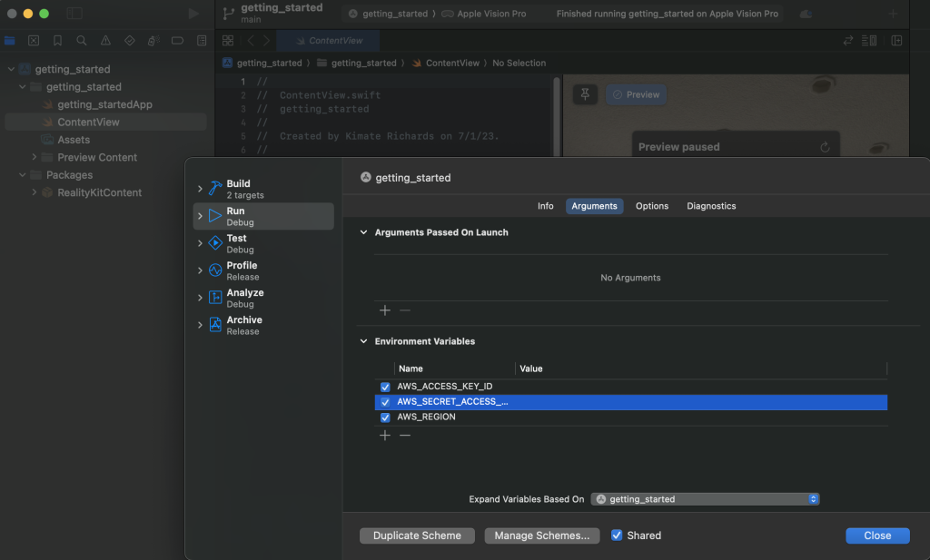Click the Duplicate Scheme button
930x560 pixels.
pos(417,535)
